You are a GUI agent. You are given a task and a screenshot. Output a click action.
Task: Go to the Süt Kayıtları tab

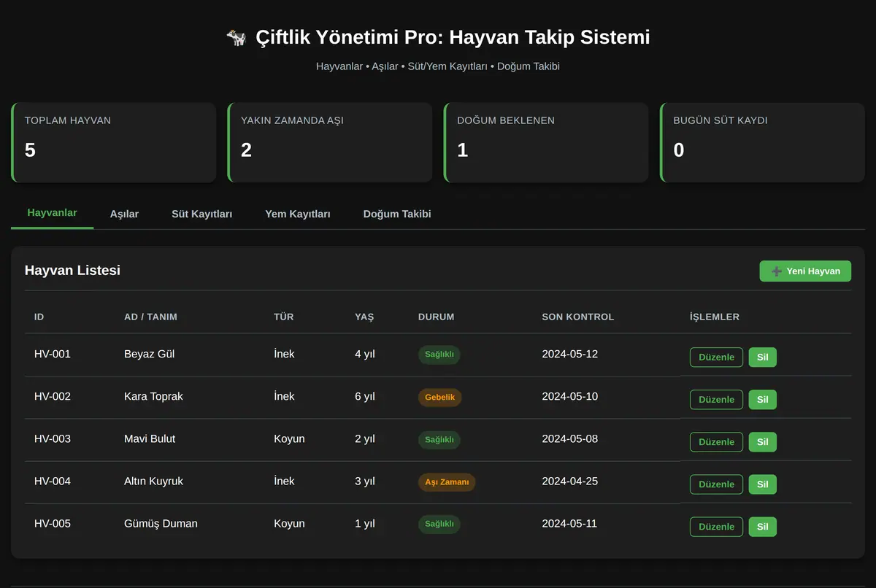pyautogui.click(x=202, y=214)
